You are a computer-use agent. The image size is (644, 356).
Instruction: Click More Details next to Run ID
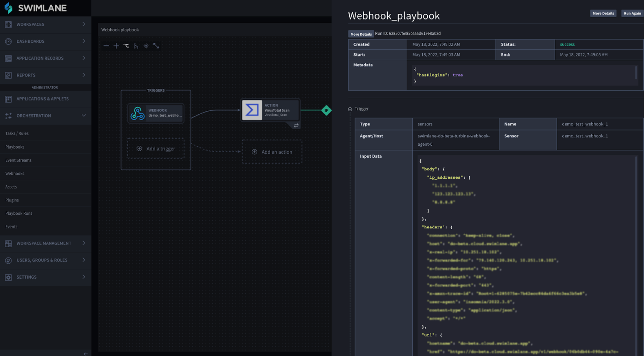(361, 34)
